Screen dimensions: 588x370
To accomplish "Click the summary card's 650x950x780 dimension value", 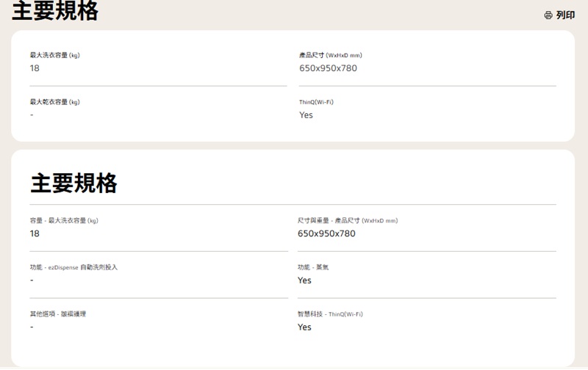I will click(328, 68).
